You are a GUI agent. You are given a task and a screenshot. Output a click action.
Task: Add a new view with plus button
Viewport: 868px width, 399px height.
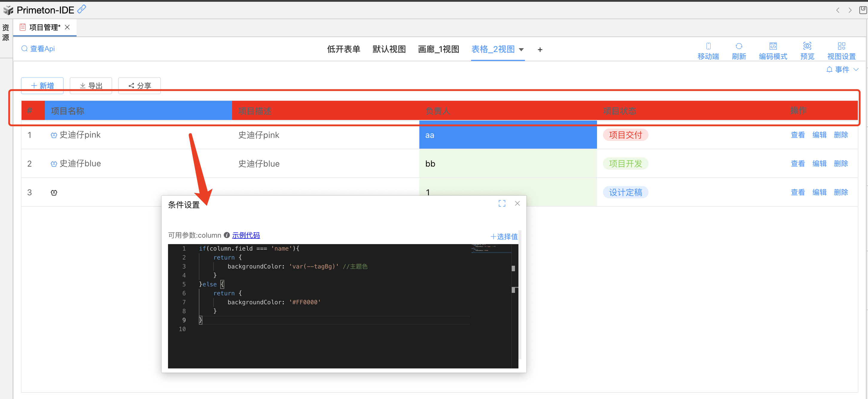click(540, 50)
